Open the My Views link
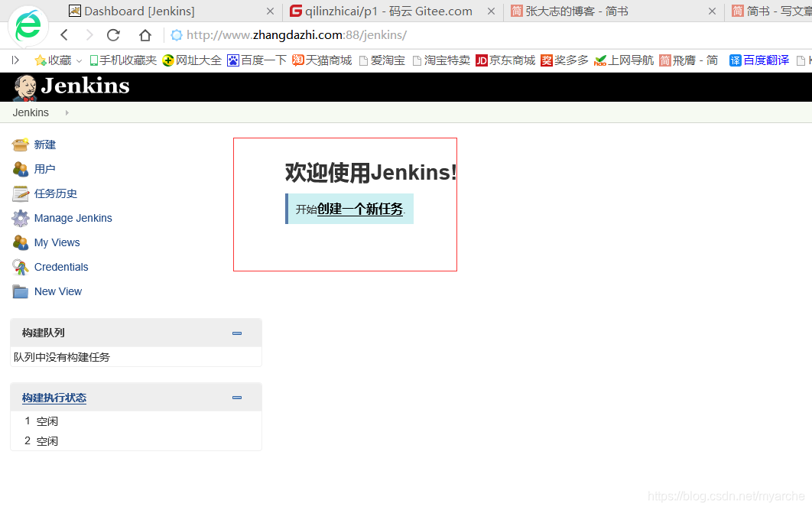This screenshot has width=812, height=510. click(57, 242)
